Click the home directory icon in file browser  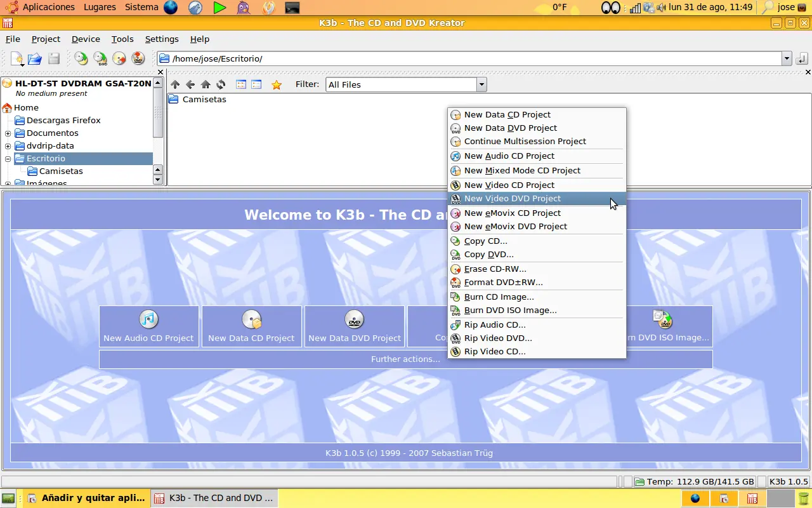point(206,84)
